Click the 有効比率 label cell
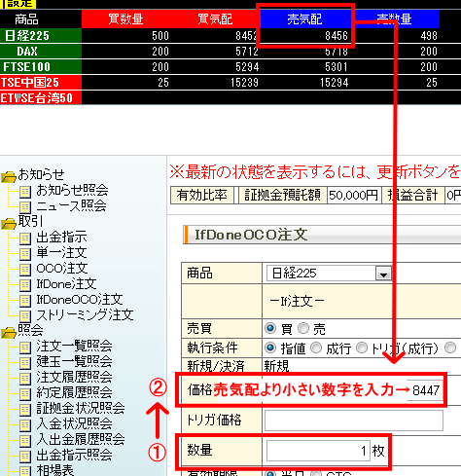Viewport: 461px width, 476px height. point(202,195)
